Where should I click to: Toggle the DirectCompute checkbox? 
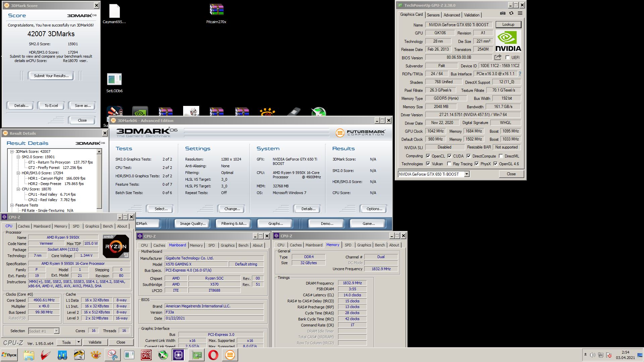click(469, 156)
